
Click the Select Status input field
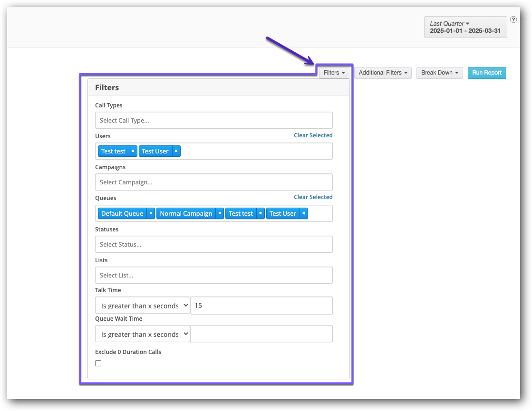[x=213, y=244]
